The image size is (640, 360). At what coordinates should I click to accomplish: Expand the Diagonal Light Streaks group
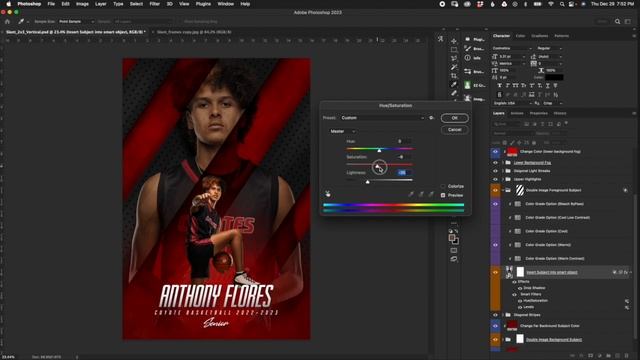pyautogui.click(x=503, y=171)
